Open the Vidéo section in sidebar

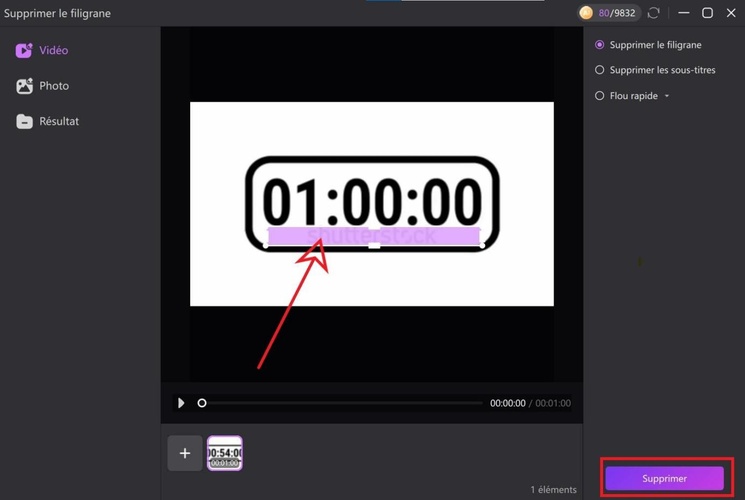click(42, 50)
